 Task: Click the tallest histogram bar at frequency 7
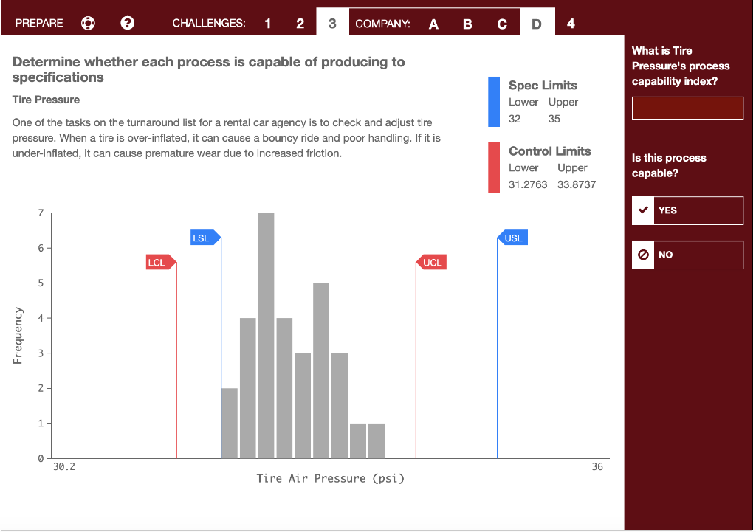pyautogui.click(x=266, y=336)
